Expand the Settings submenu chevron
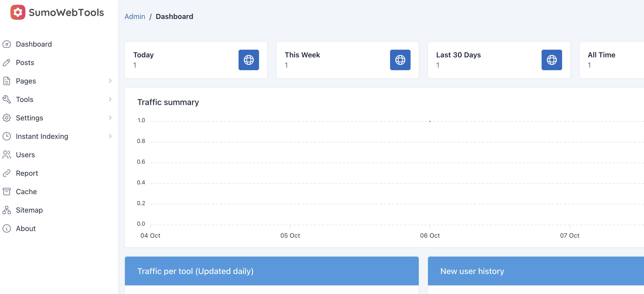The height and width of the screenshot is (294, 644). (x=110, y=118)
